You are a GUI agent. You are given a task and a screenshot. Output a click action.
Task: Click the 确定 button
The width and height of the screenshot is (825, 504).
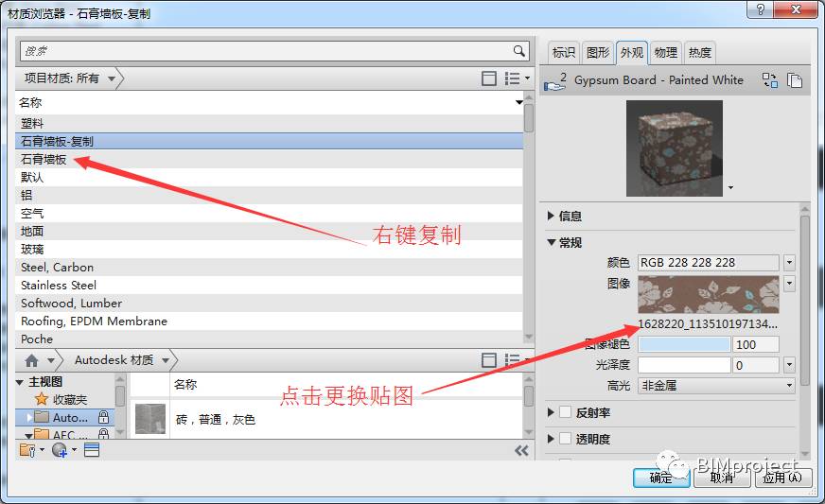click(660, 478)
